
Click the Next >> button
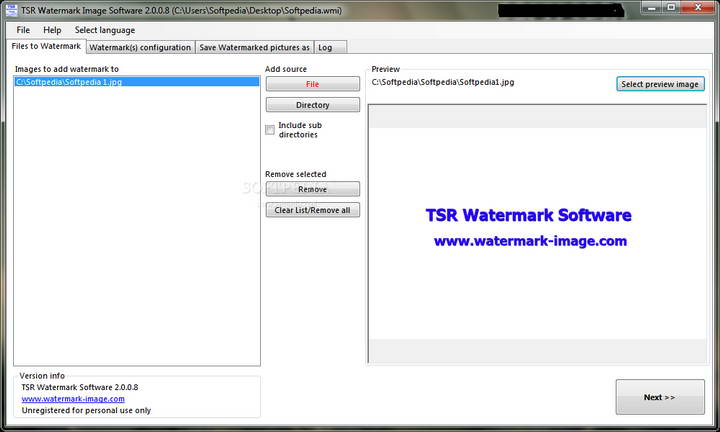tap(660, 397)
